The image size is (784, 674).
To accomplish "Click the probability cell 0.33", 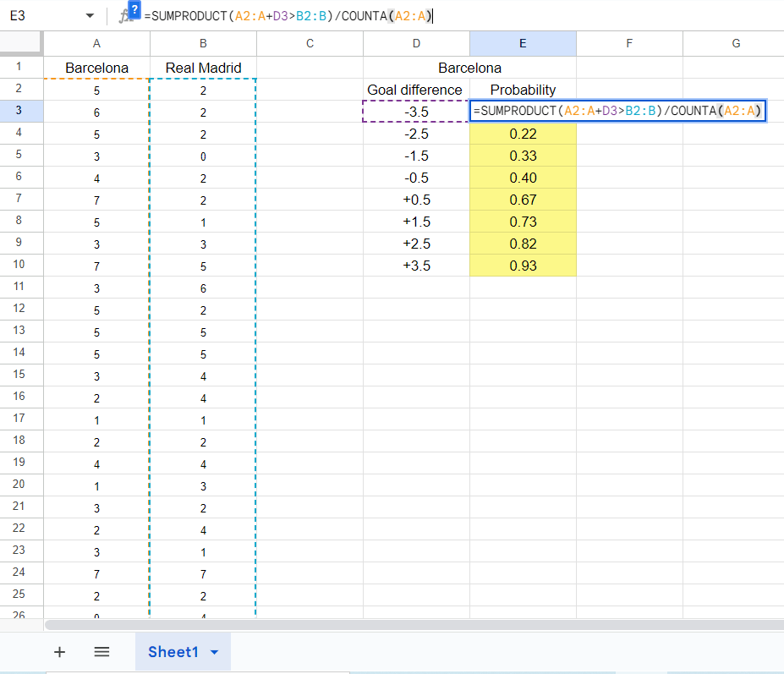I will pos(523,156).
